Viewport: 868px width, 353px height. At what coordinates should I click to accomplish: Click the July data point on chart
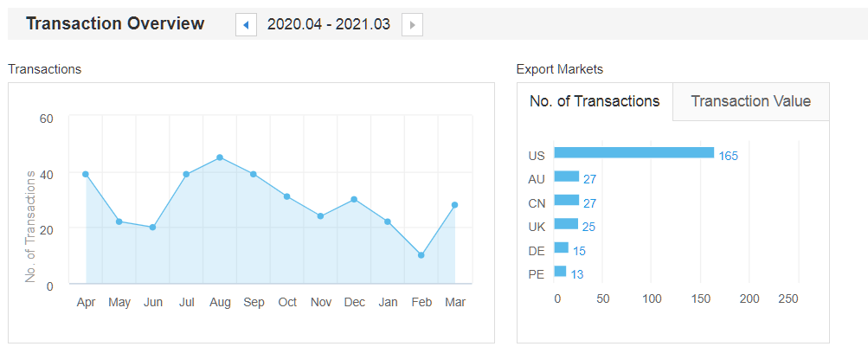(186, 174)
